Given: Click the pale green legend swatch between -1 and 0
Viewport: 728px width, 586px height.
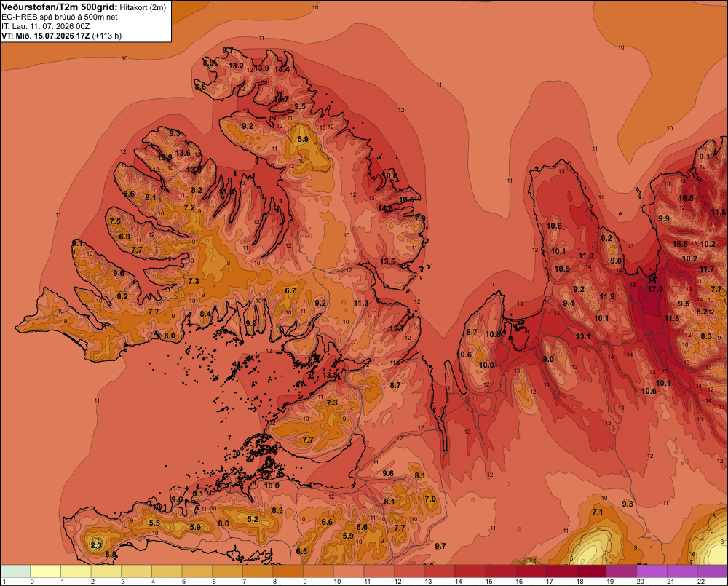Looking at the screenshot, I should (x=15, y=571).
